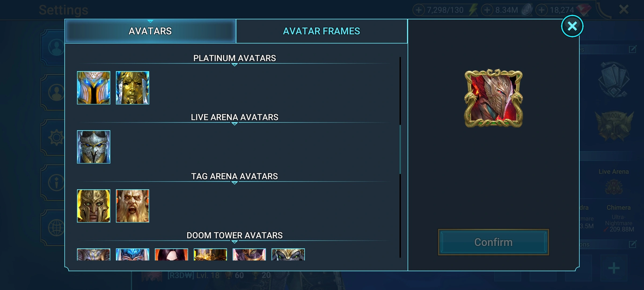
Task: Add energy with the plus icon
Action: [419, 10]
